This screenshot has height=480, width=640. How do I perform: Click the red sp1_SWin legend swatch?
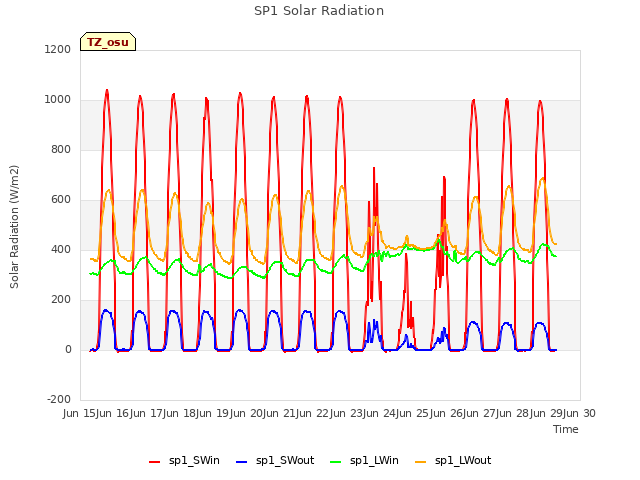tap(155, 462)
